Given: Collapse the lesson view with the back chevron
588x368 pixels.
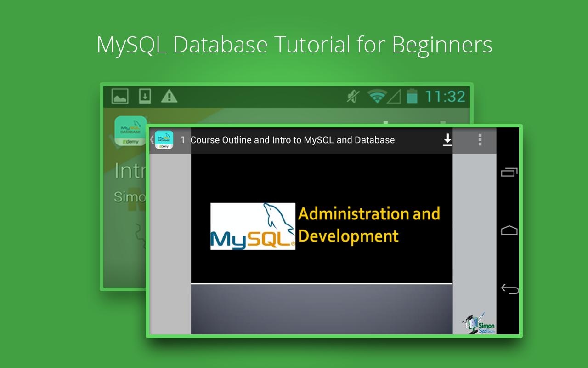Looking at the screenshot, I should click(x=152, y=139).
